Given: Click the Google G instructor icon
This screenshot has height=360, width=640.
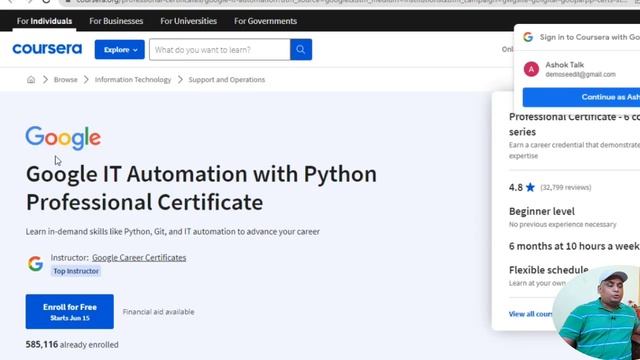Looking at the screenshot, I should pos(36,264).
